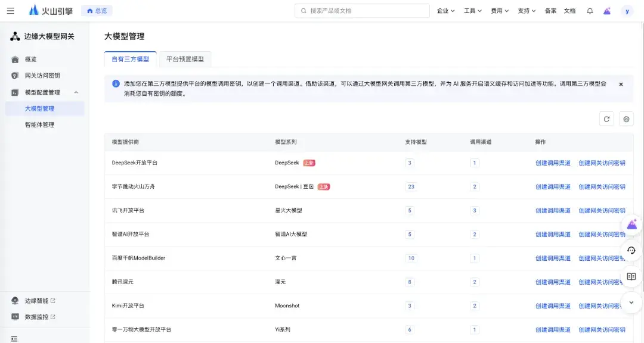Screen dimensions: 644x343
Task: Collapse the sidebar using bottom icon
Action: pyautogui.click(x=14, y=339)
